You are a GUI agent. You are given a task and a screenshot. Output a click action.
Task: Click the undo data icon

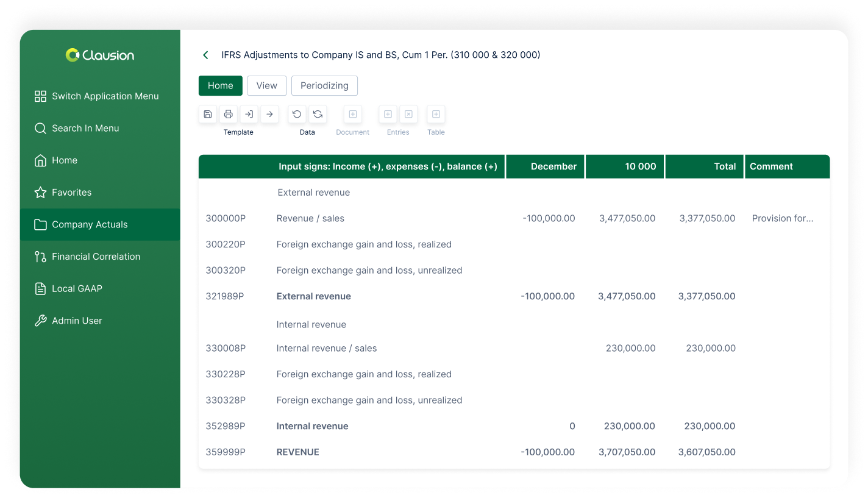[297, 114]
